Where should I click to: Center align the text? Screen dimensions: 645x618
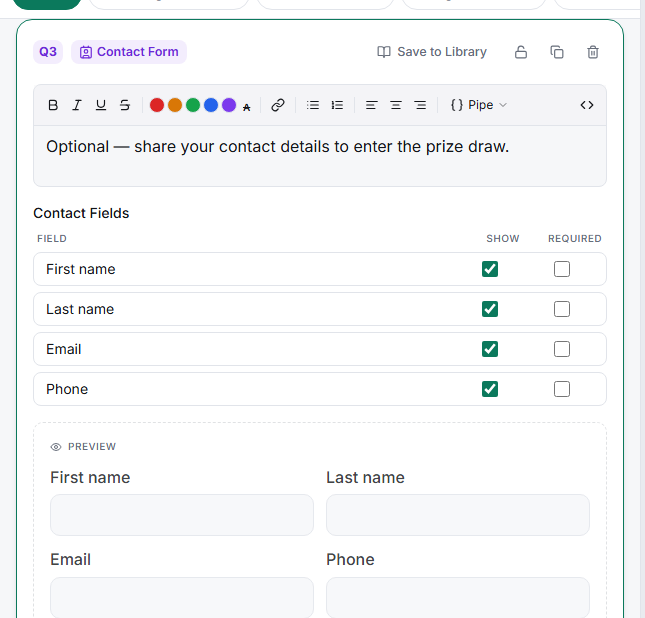396,105
